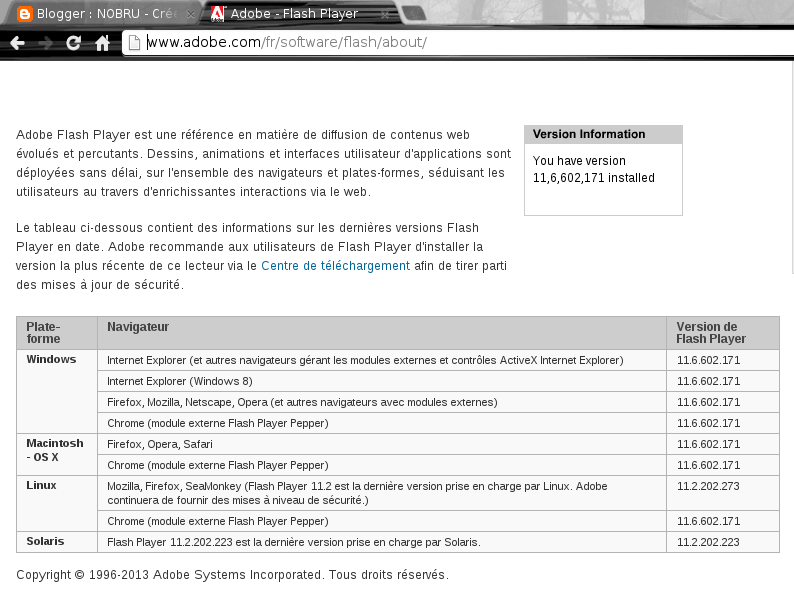Click the Internet Explorer ActiveX browser row text
Screen dimensions: 794x591
coord(365,360)
